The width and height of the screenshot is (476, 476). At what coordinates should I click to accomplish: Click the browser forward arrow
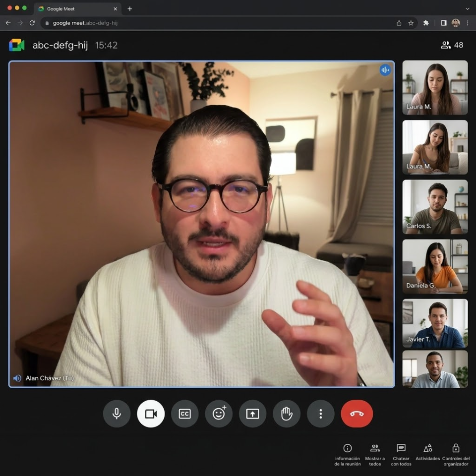pos(20,23)
